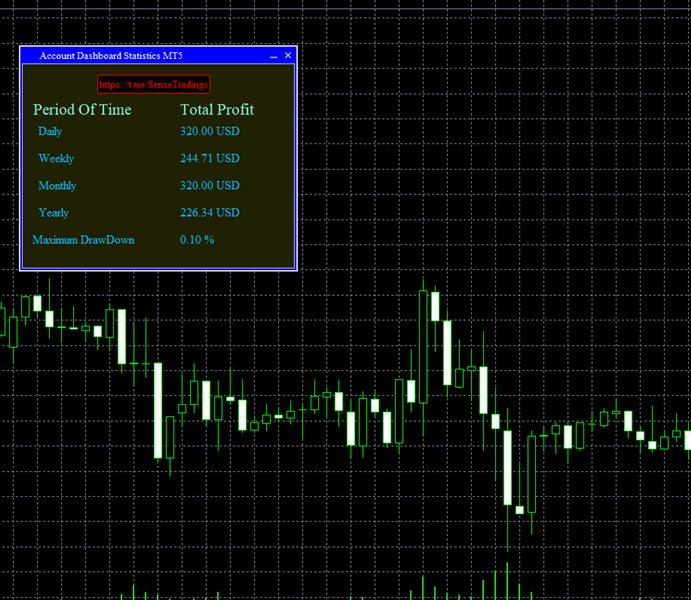Select the Weekly profit 244.71 USD

[x=210, y=158]
